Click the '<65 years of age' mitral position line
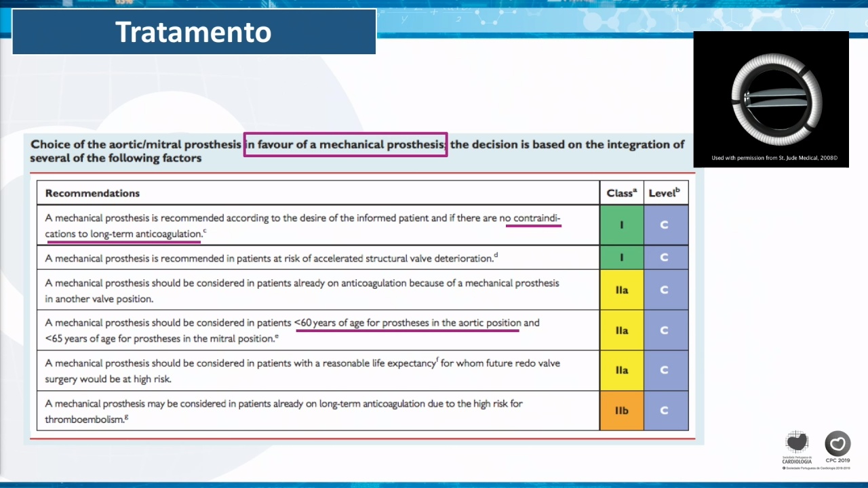 point(161,338)
